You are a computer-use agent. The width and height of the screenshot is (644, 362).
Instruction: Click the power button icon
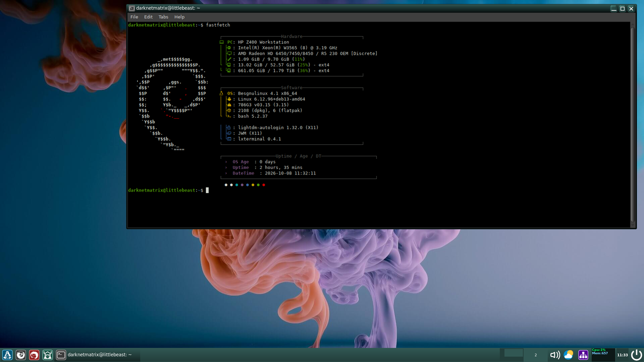click(636, 354)
